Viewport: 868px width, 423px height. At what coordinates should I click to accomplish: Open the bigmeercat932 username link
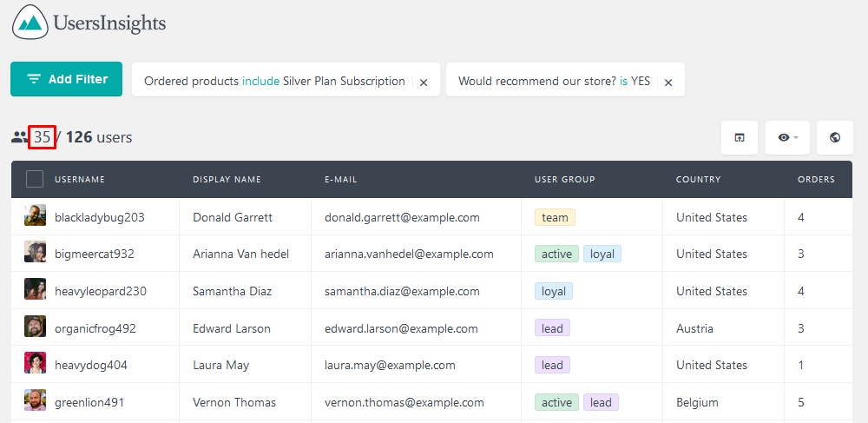tap(94, 254)
